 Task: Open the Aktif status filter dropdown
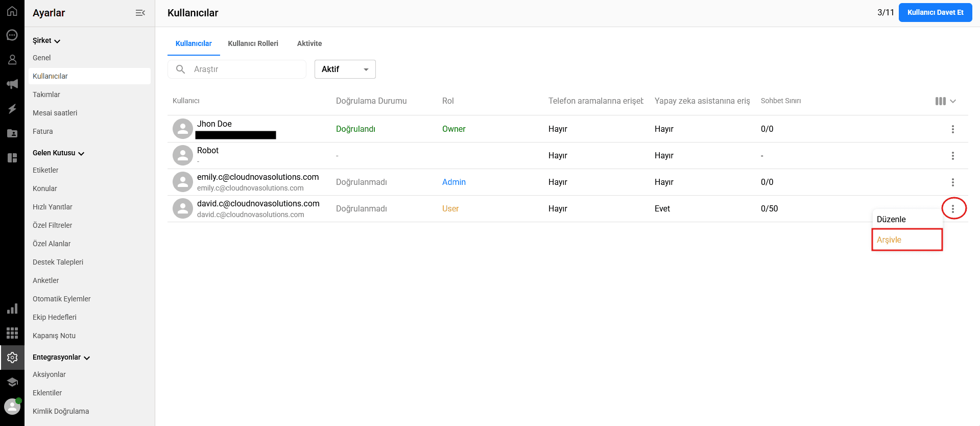(x=345, y=69)
